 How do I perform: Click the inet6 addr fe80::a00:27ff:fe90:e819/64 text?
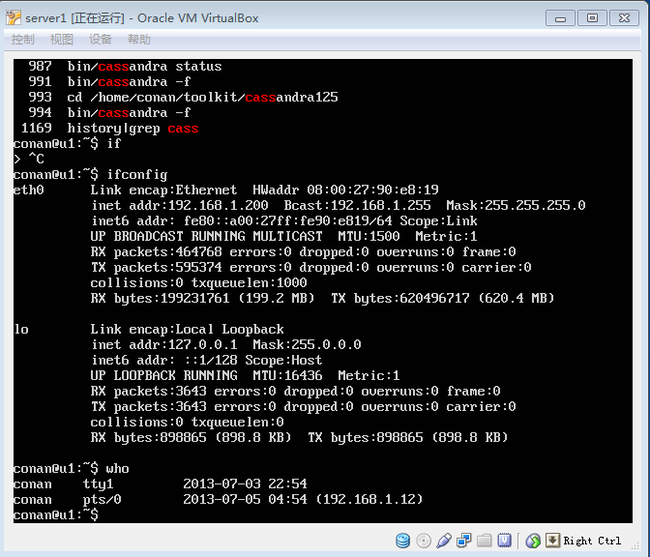(241, 221)
